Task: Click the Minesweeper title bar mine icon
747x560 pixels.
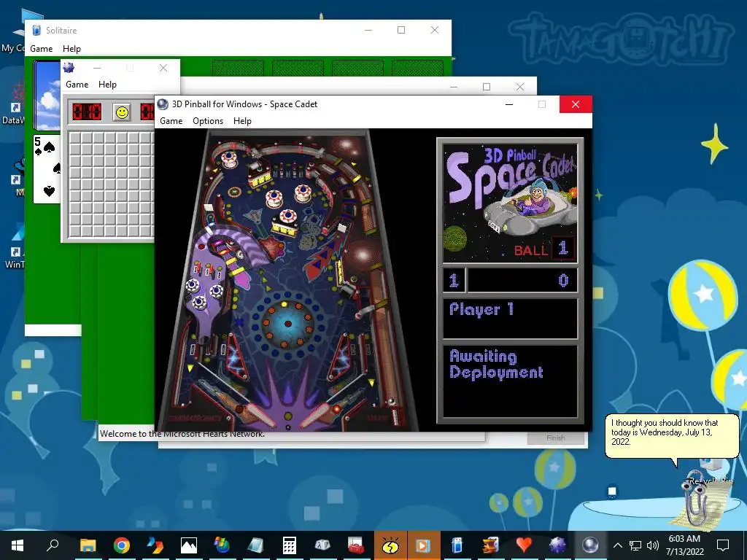Action: pyautogui.click(x=69, y=68)
